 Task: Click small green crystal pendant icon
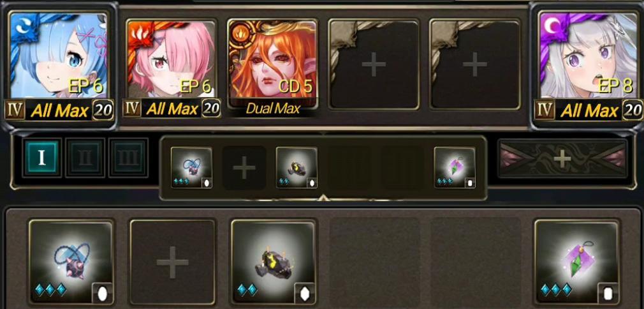(x=455, y=167)
